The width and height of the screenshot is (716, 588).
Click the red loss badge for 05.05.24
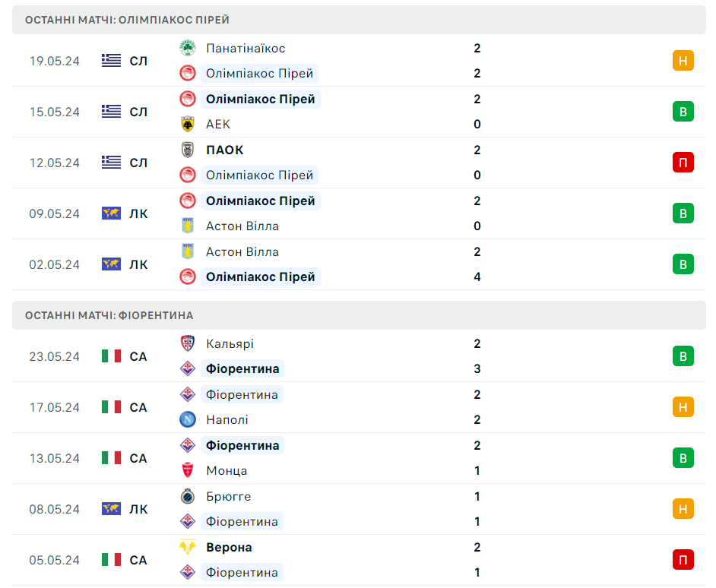pos(683,560)
